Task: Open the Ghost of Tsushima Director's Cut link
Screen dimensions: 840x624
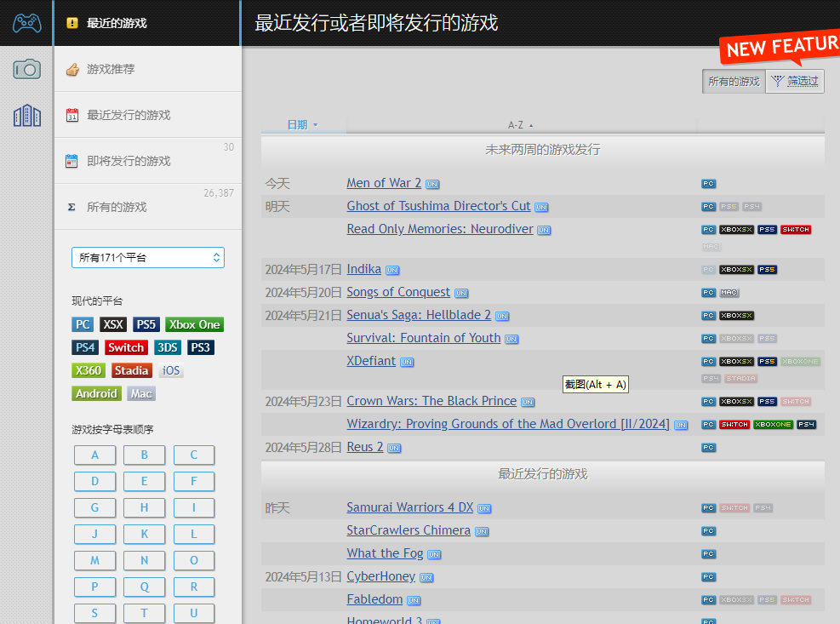Action: point(438,206)
